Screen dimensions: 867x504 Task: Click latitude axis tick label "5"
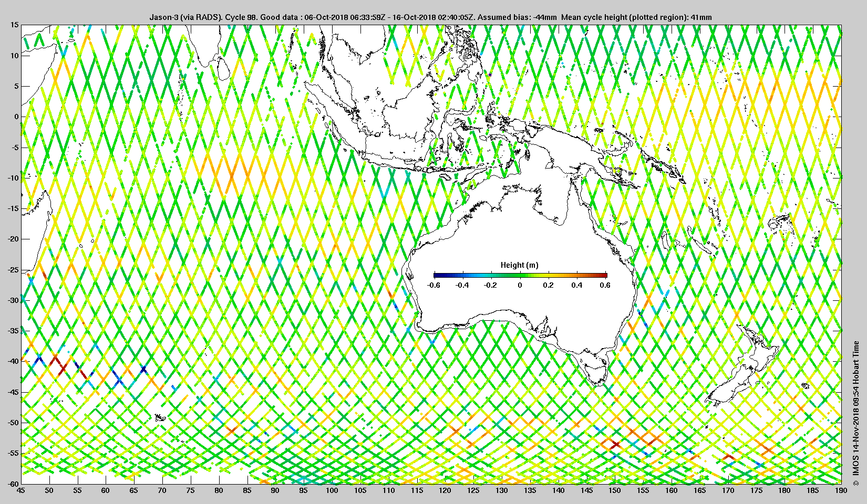(x=16, y=86)
